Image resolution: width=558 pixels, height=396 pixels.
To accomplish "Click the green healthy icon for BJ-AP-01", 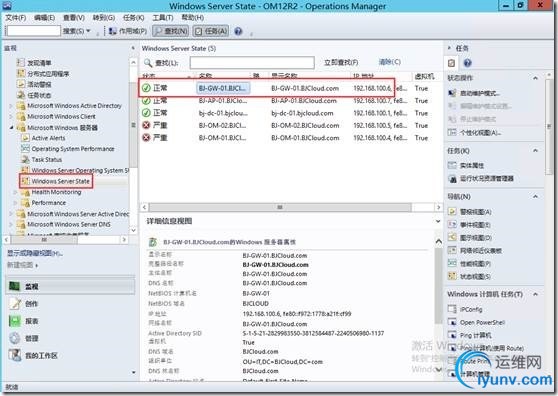I will [x=146, y=101].
